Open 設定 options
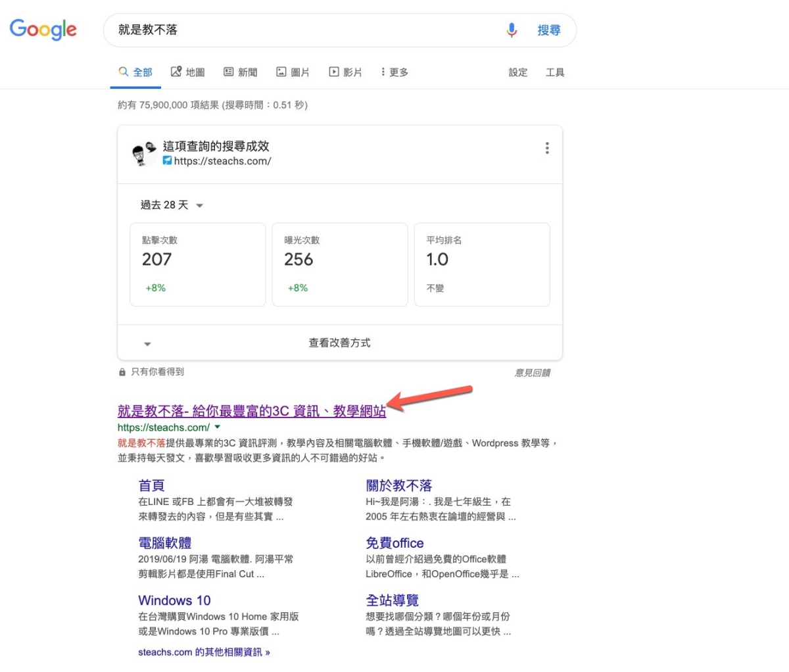The width and height of the screenshot is (789, 672). click(x=518, y=72)
